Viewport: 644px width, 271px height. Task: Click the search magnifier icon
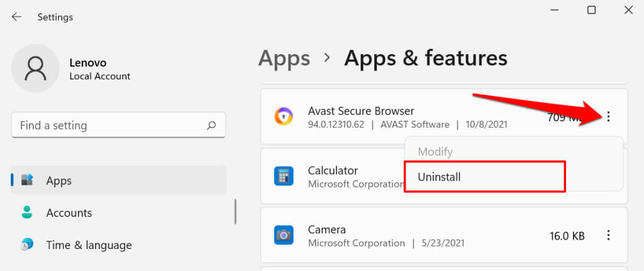tap(211, 126)
